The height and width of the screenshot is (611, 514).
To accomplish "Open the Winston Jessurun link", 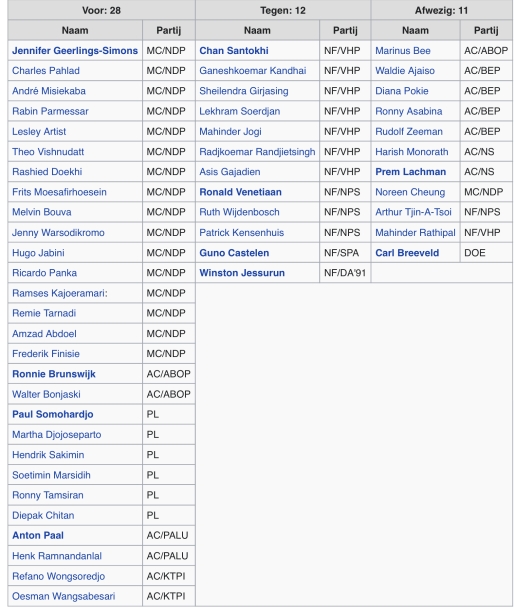I will tap(242, 273).
